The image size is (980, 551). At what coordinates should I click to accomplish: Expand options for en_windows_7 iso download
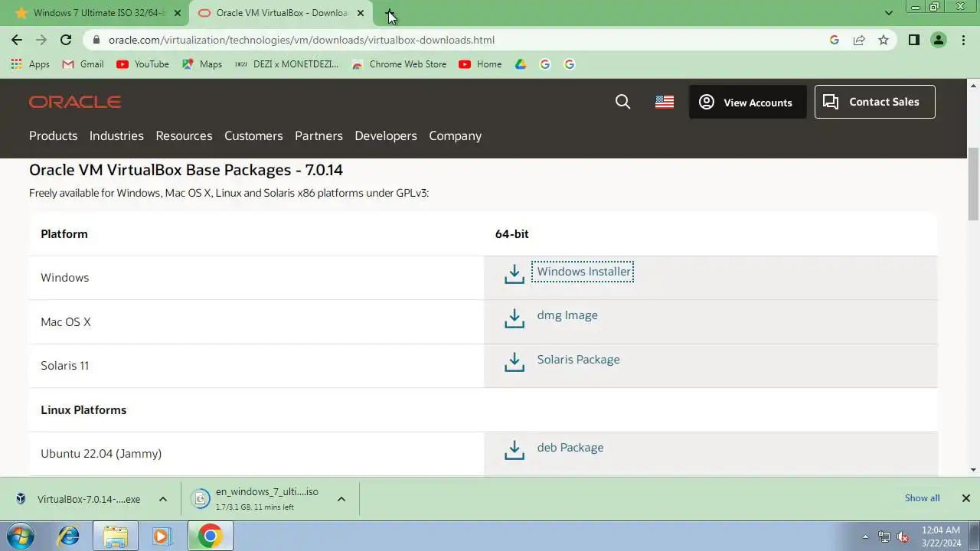pos(341,499)
